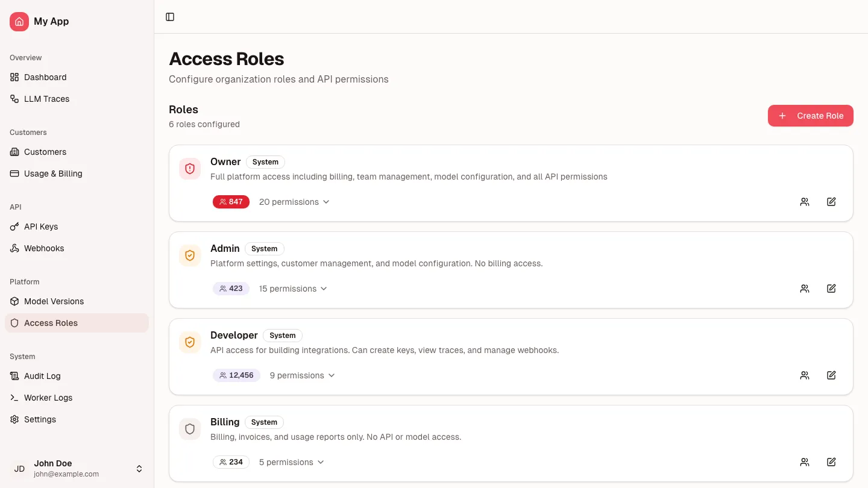Switch to the Customers section

45,152
